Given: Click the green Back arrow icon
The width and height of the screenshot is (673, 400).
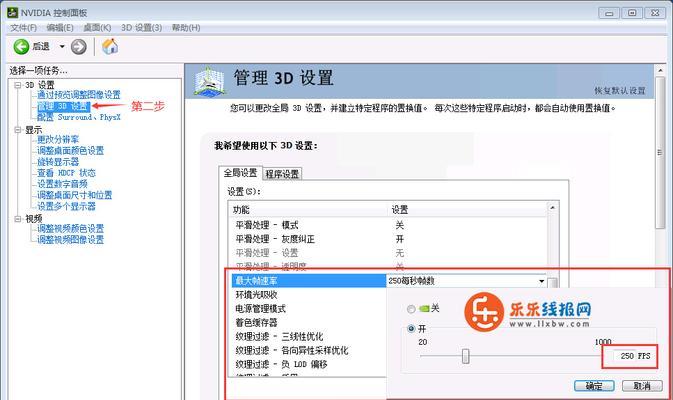Looking at the screenshot, I should pos(21,46).
